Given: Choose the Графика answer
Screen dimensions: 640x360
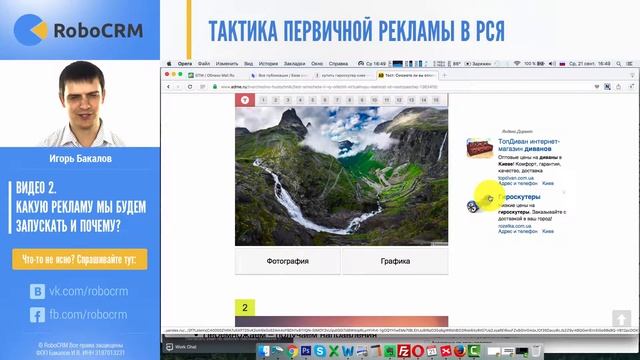Looking at the screenshot, I should tap(395, 261).
